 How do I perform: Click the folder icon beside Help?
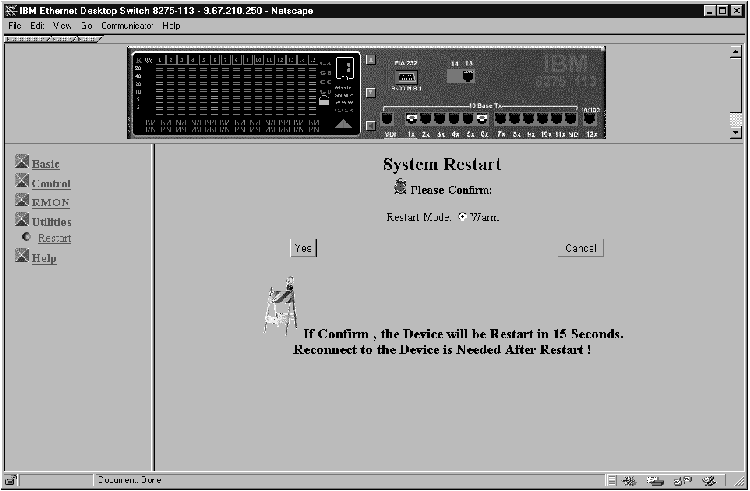(x=22, y=257)
